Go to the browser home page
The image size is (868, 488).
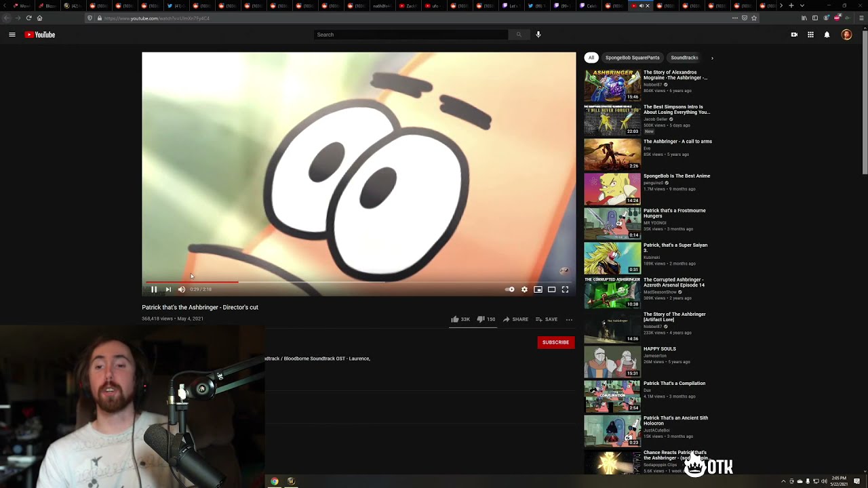pos(39,18)
